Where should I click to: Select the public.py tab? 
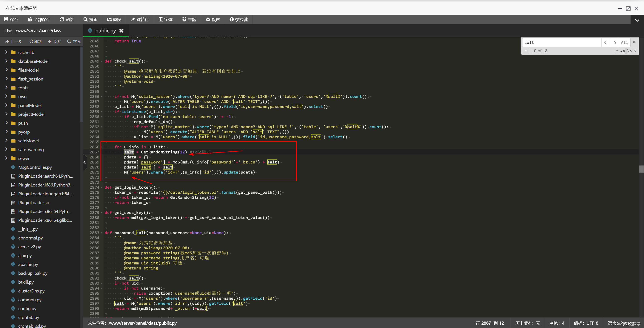click(105, 30)
